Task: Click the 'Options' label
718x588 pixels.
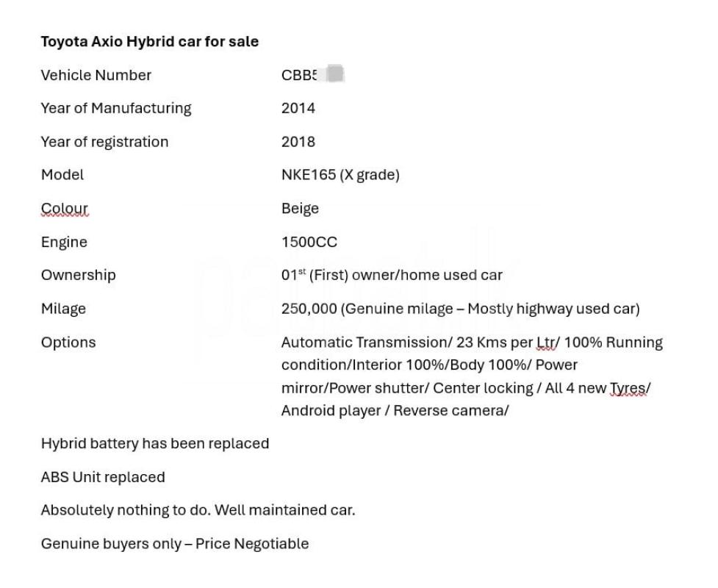Action: coord(68,343)
